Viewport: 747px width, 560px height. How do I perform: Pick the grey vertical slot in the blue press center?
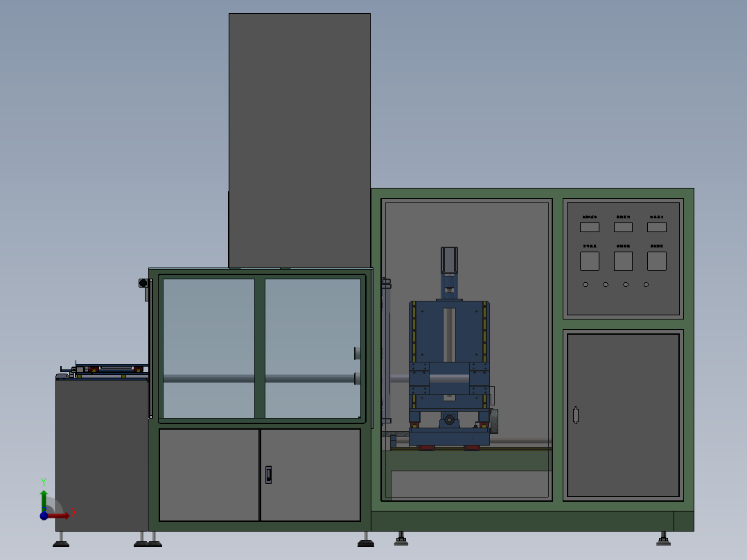coord(449,335)
